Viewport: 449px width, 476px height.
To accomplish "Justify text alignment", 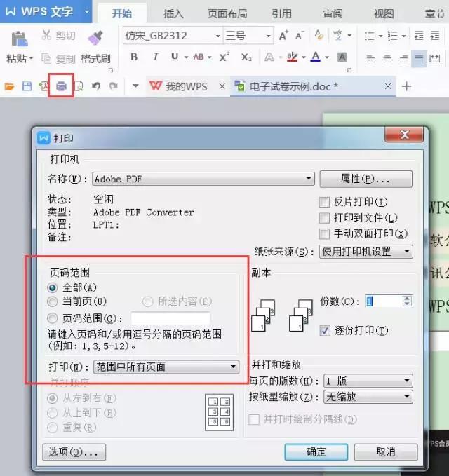I will pos(420,58).
